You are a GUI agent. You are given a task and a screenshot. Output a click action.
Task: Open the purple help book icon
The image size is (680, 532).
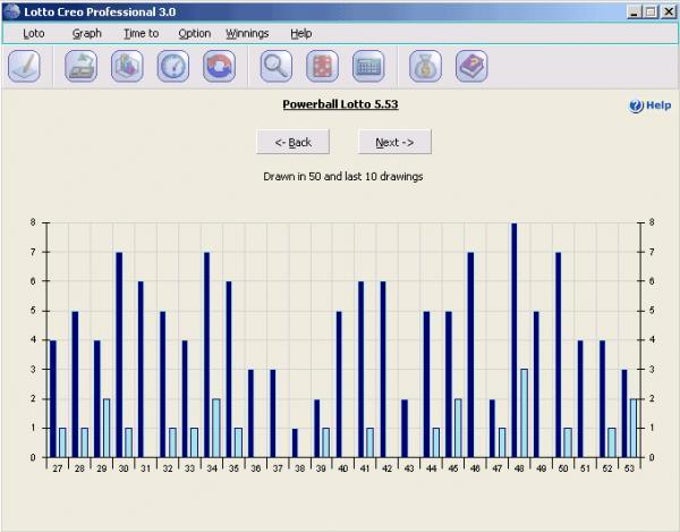pyautogui.click(x=472, y=66)
